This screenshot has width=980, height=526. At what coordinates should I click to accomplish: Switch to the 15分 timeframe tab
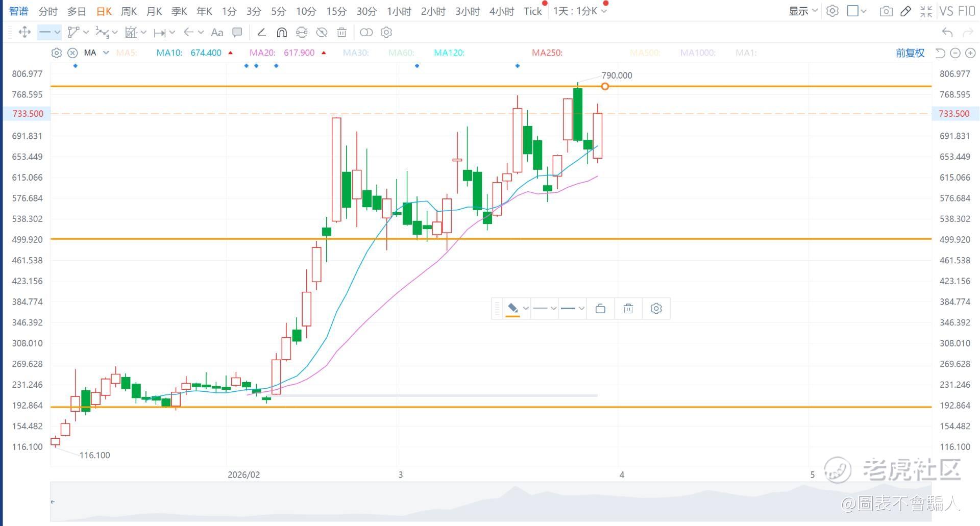tap(336, 11)
